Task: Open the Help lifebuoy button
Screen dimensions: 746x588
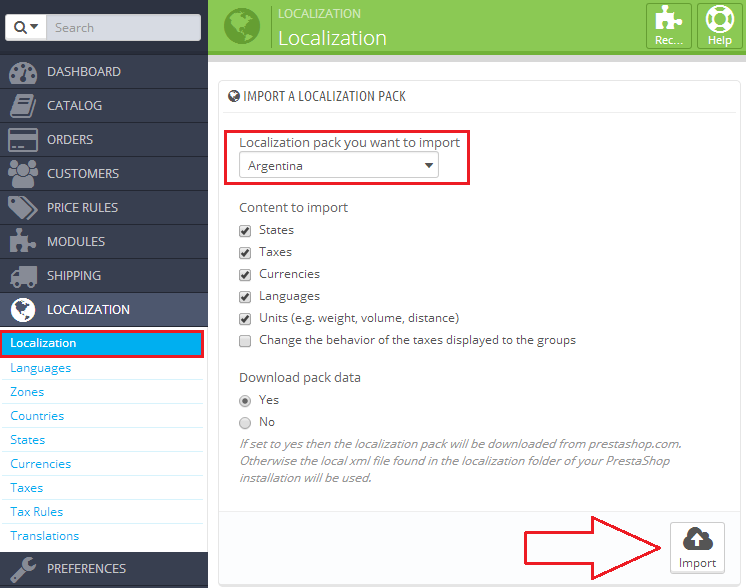Action: click(x=719, y=26)
